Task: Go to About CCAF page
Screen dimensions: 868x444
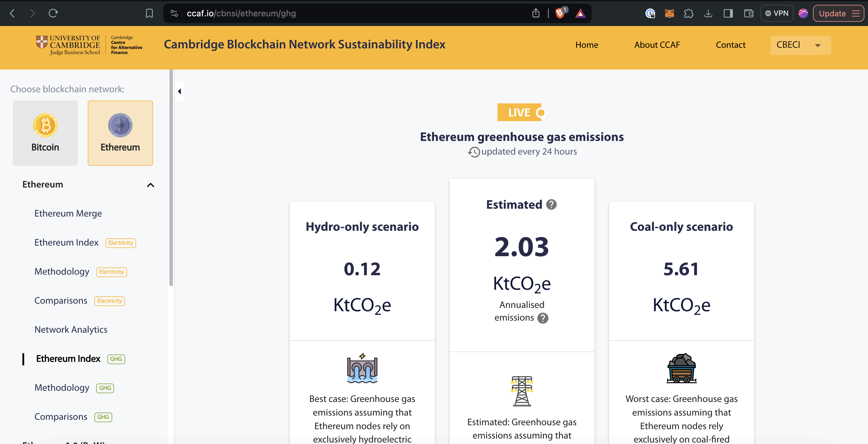Action: pos(657,45)
